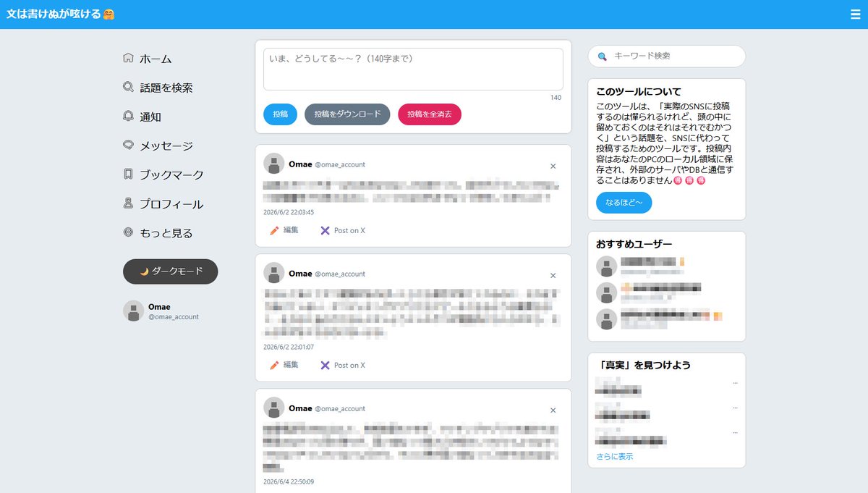Click the X logo icon on 22:03:45 post
The image size is (868, 493).
[x=325, y=230]
